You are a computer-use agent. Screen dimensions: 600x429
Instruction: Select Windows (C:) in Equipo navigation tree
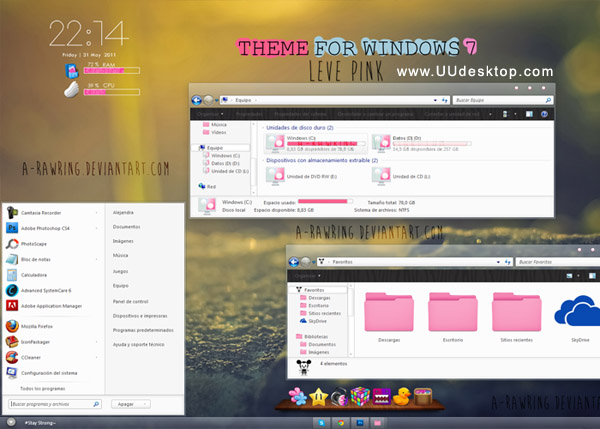pyautogui.click(x=223, y=156)
